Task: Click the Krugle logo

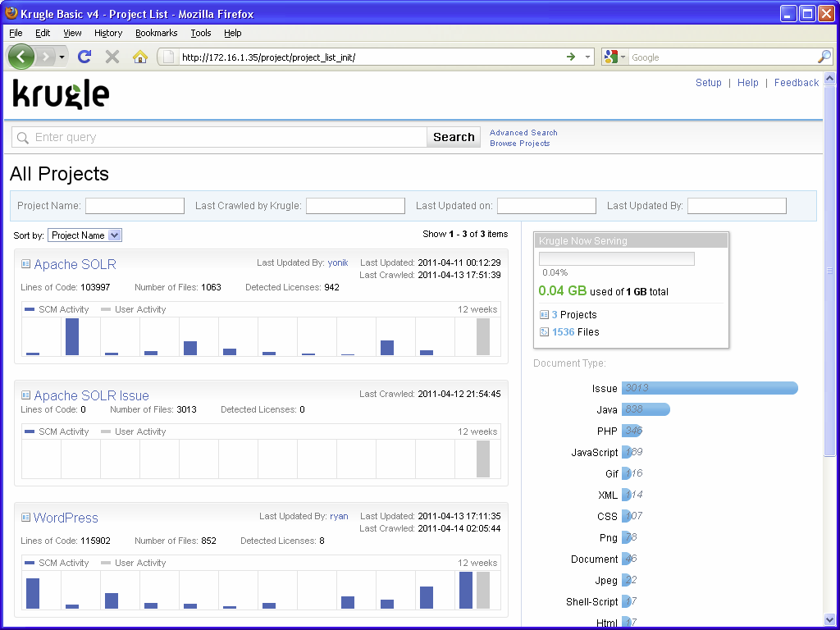Action: coord(61,94)
